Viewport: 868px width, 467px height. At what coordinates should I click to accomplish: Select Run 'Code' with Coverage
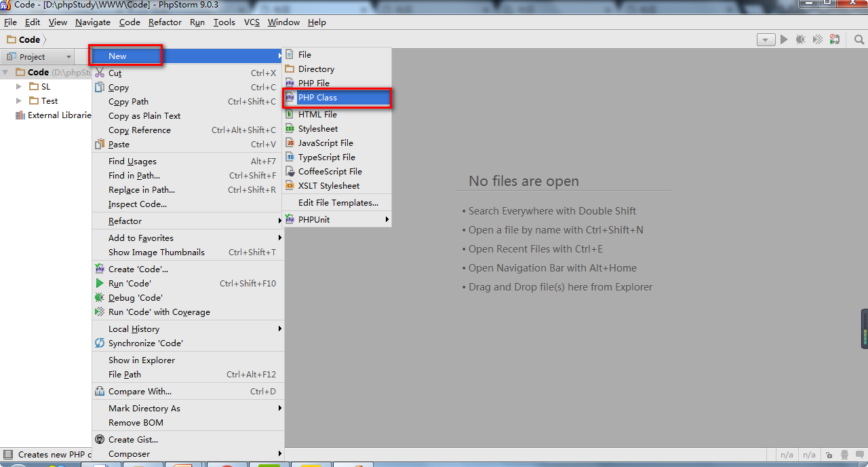coord(188,312)
